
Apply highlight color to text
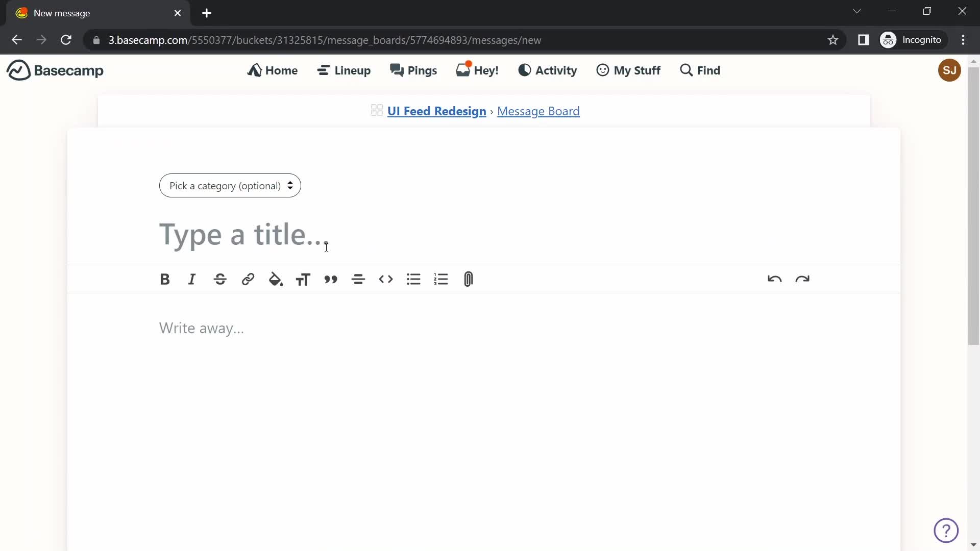[x=275, y=279]
